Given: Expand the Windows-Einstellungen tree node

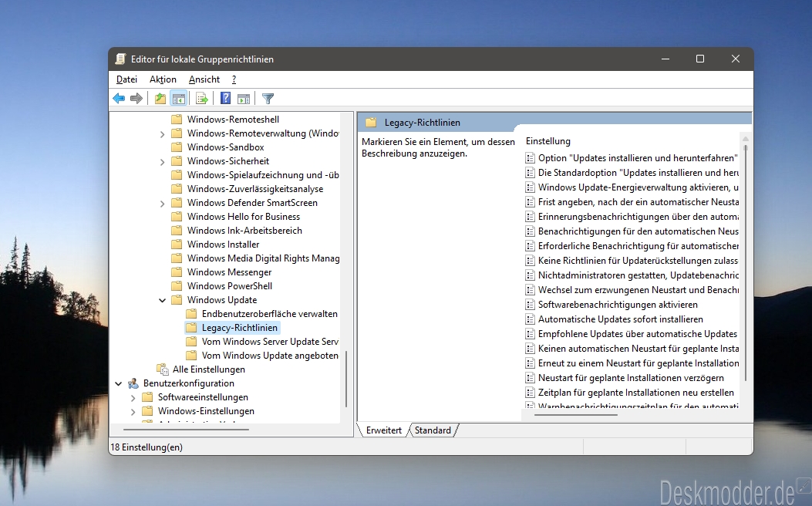Looking at the screenshot, I should pyautogui.click(x=133, y=412).
